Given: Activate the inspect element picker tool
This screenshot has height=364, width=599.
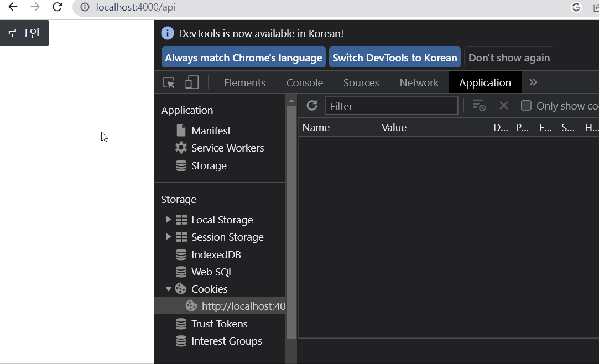Looking at the screenshot, I should pyautogui.click(x=169, y=82).
